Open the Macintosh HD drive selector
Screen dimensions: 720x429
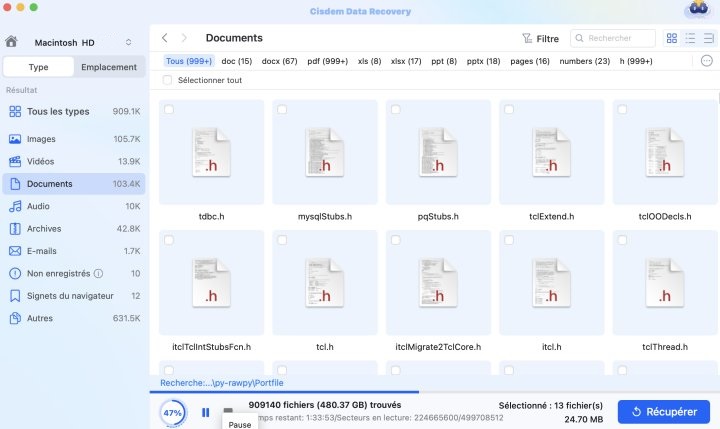point(83,42)
